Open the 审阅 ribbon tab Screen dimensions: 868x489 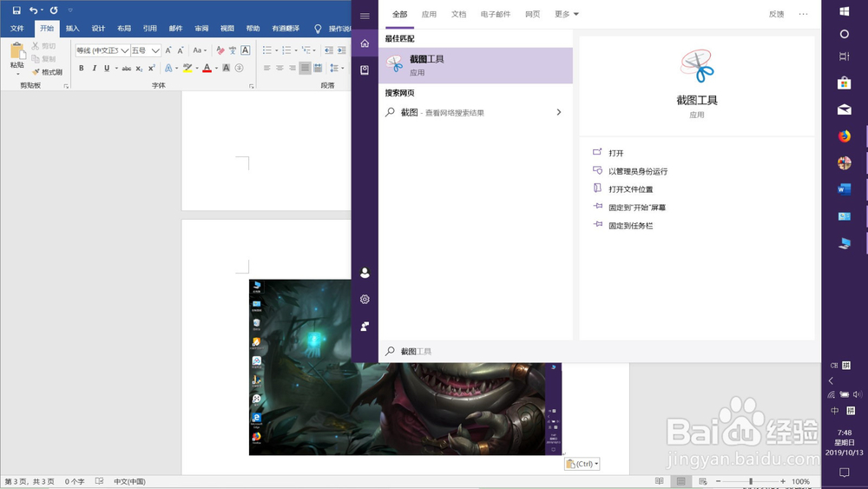[201, 29]
